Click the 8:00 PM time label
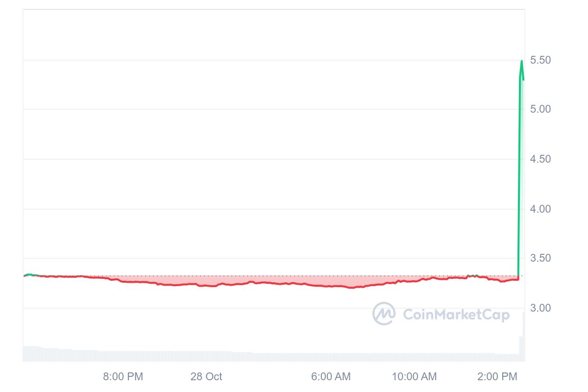This screenshot has width=588, height=392. click(123, 376)
